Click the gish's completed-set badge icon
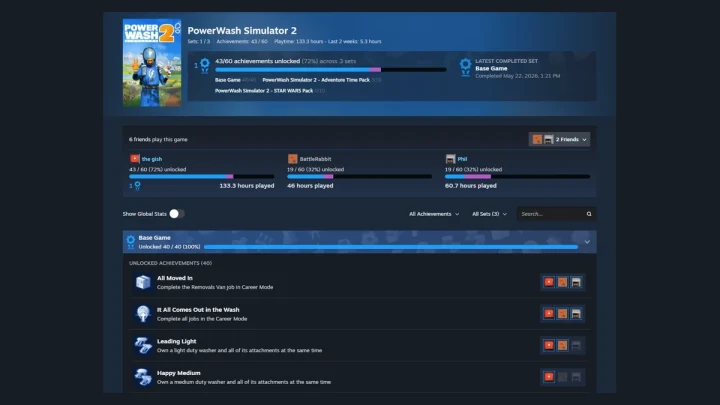This screenshot has width=720, height=405. pos(137,186)
